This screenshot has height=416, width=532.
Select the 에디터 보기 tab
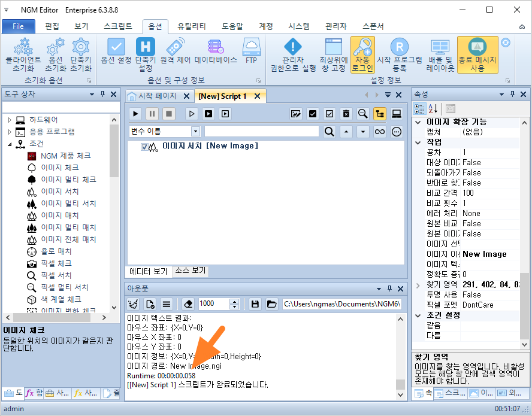(x=149, y=271)
